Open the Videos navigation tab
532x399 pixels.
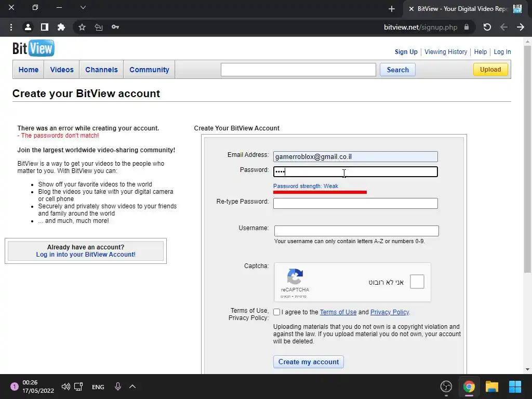(62, 70)
